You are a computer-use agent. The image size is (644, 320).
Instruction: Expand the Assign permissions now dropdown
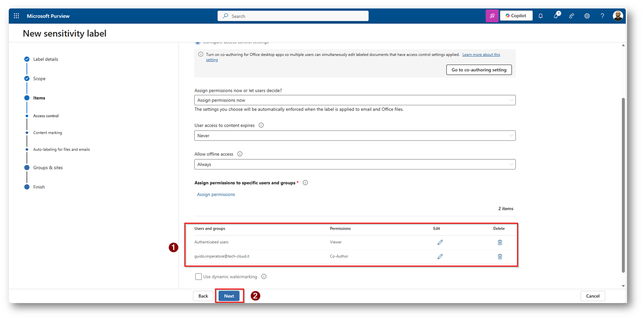tap(354, 100)
